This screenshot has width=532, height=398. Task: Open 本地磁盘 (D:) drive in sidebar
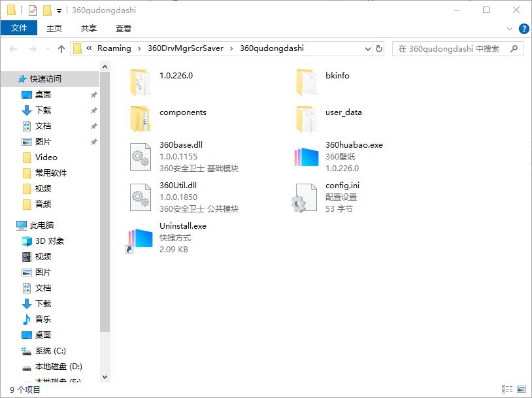point(52,367)
